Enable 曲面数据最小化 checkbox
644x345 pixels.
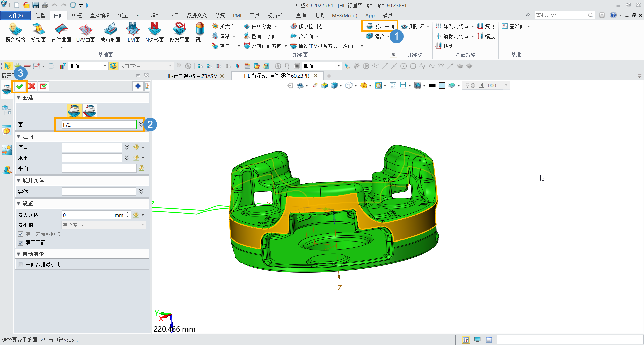point(21,264)
